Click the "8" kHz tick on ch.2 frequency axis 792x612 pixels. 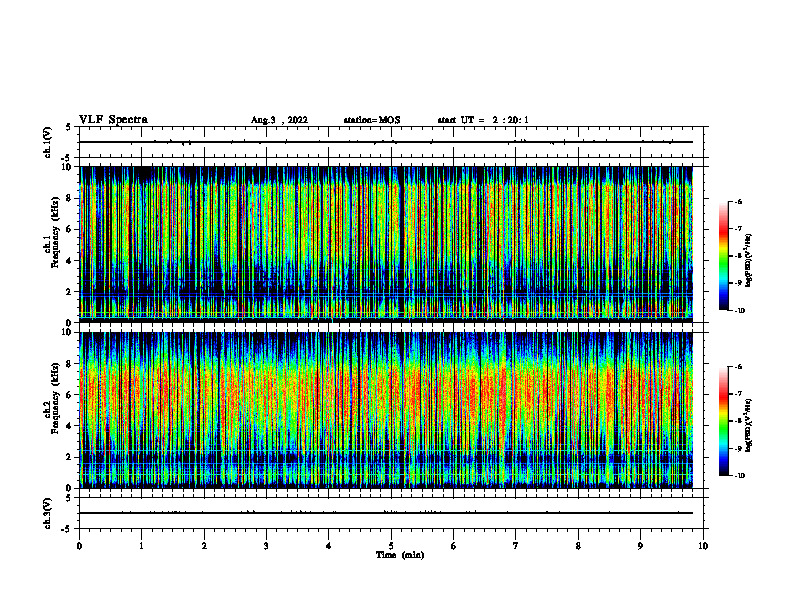tap(70, 364)
